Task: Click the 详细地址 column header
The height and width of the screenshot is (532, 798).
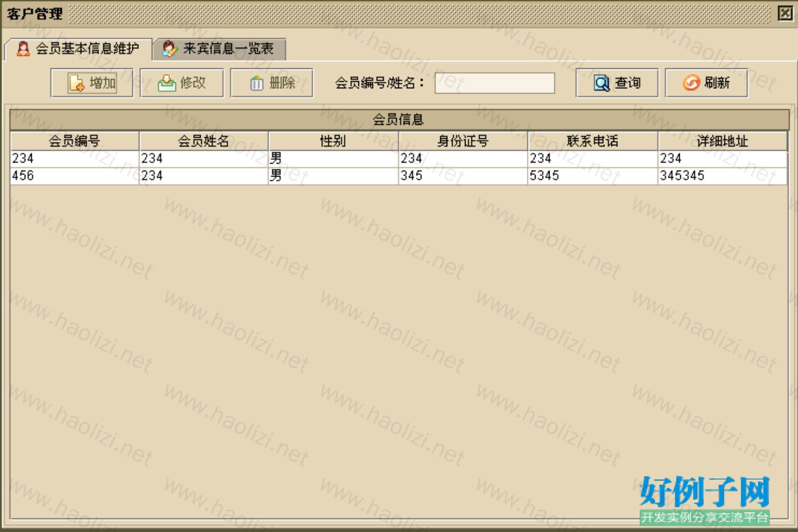Action: [x=722, y=141]
